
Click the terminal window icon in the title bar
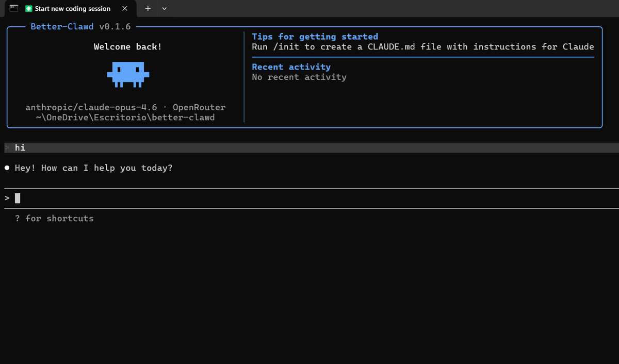tap(14, 8)
